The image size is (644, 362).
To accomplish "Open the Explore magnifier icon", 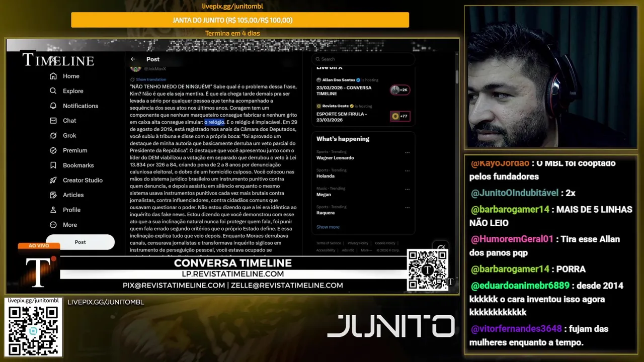I will coord(53,91).
